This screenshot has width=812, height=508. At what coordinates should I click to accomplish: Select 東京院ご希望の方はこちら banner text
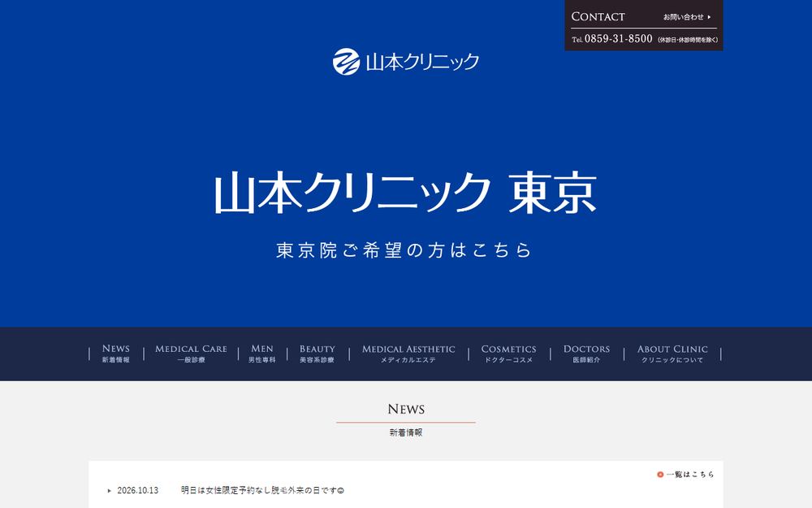(x=404, y=250)
